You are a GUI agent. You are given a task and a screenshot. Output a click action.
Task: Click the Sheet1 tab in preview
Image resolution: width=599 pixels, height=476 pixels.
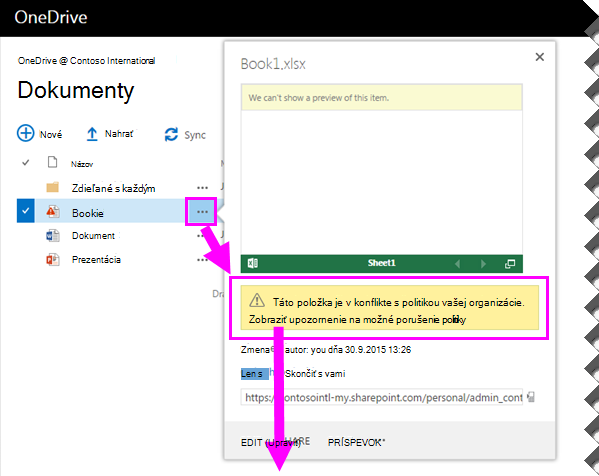pyautogui.click(x=382, y=263)
